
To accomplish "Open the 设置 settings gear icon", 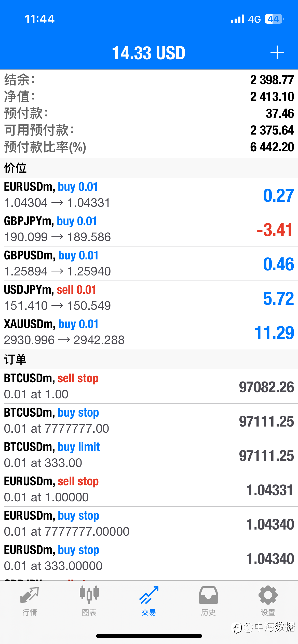I will pos(268,595).
